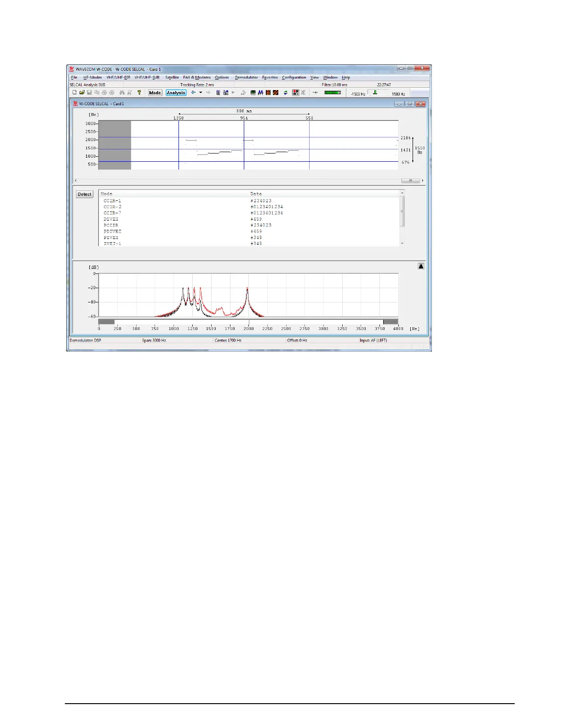This screenshot has height=728, width=563.
Task: Click the Data column header
Action: pos(324,193)
